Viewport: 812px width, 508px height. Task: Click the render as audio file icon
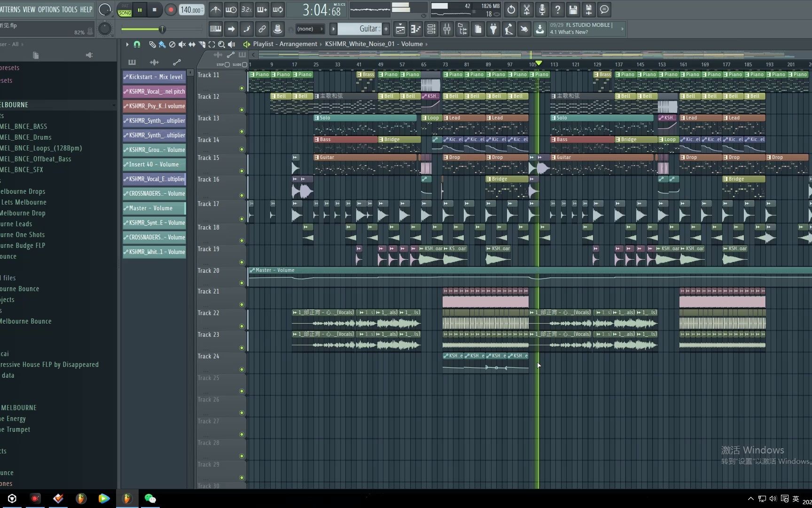click(x=589, y=9)
